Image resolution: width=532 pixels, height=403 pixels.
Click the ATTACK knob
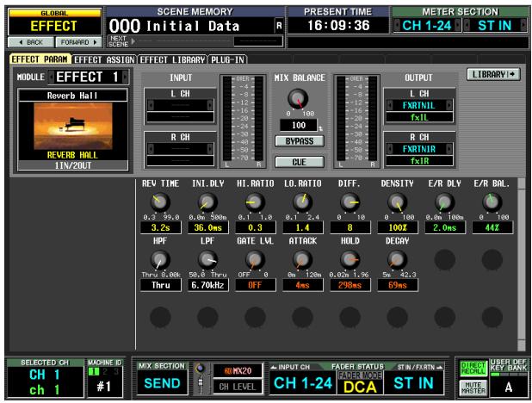point(302,260)
